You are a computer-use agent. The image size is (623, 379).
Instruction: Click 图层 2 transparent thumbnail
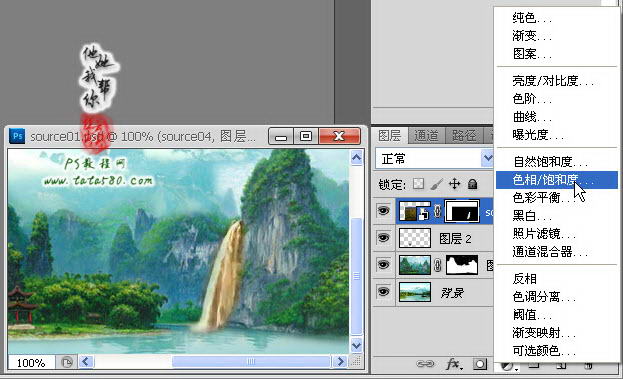(414, 238)
